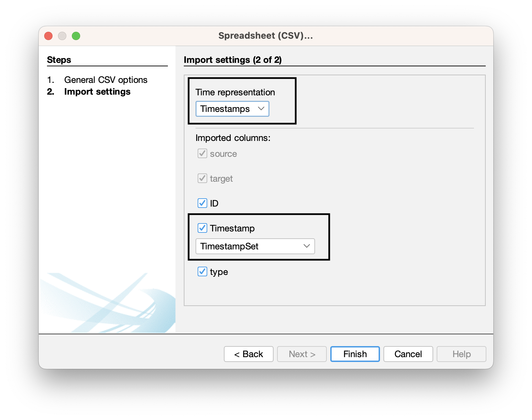This screenshot has height=420, width=532.
Task: Select step 1 General CSV options
Action: (105, 80)
